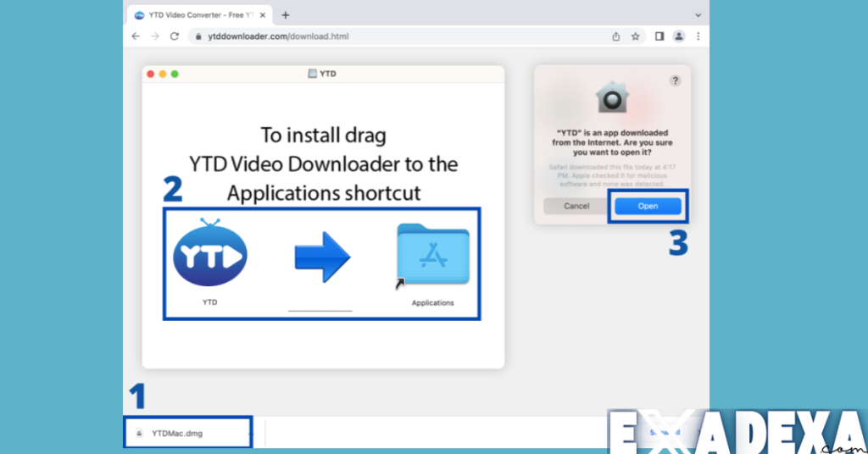Select the YTD Video Converter tab
Screen dimensions: 868x454
(200, 15)
